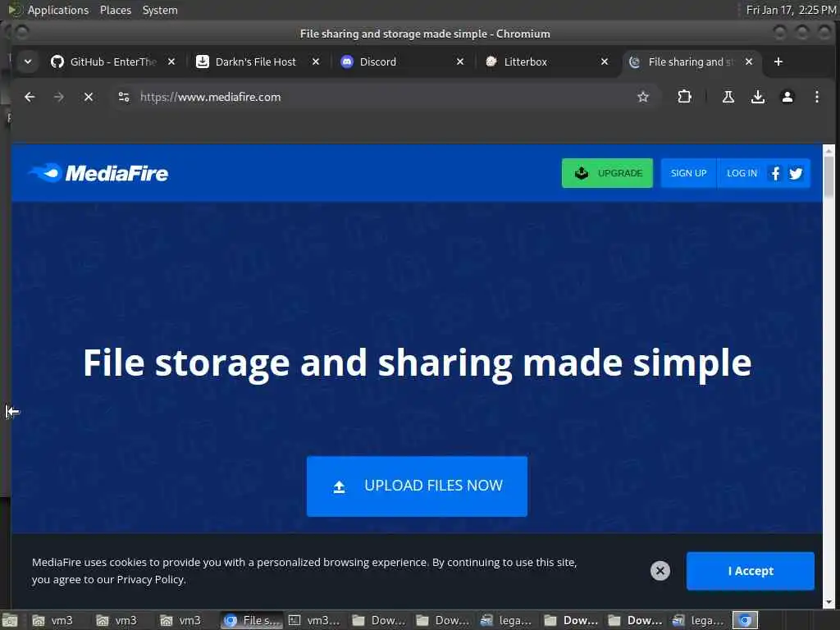Show browser downloads
This screenshot has width=840, height=630.
(757, 97)
